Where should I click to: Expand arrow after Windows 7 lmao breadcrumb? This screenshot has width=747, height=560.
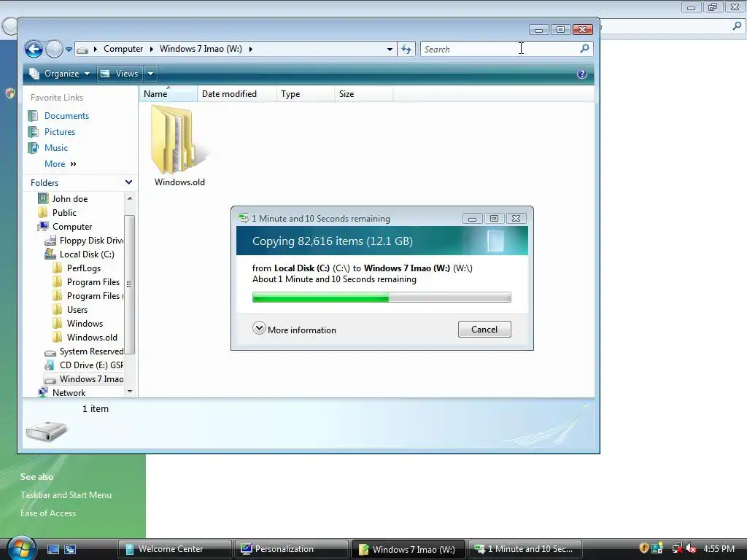tap(251, 49)
